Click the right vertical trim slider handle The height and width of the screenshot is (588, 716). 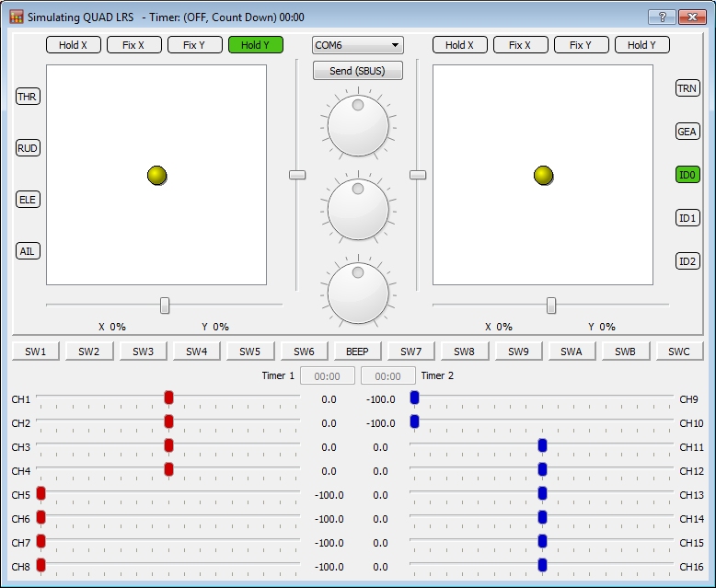(418, 175)
